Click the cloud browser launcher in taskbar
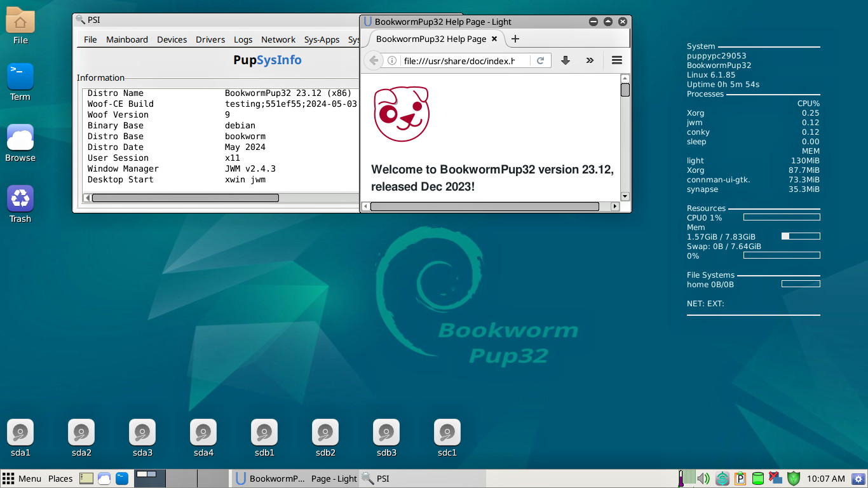The width and height of the screenshot is (868, 488). pos(104,478)
